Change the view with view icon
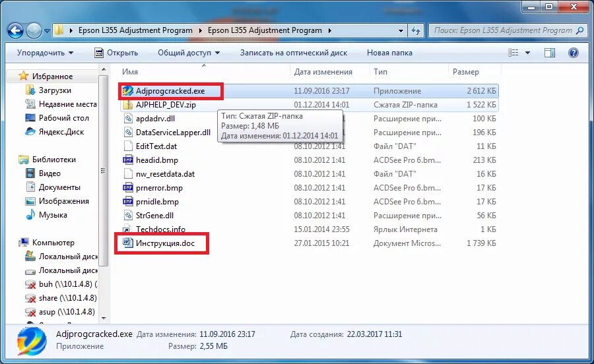594x364 pixels. coord(513,53)
